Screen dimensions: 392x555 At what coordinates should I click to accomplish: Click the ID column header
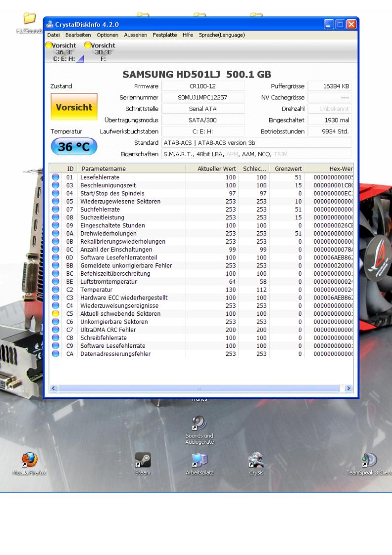[x=70, y=169]
